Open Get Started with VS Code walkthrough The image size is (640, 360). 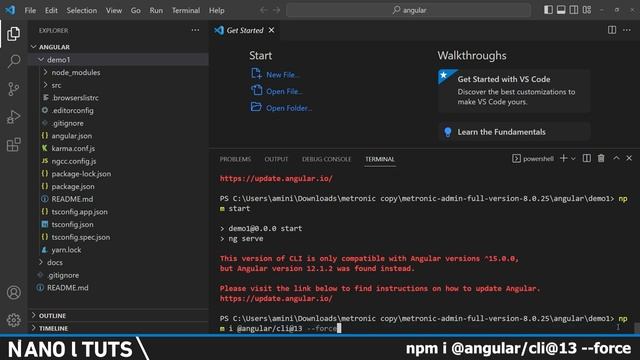pyautogui.click(x=514, y=90)
